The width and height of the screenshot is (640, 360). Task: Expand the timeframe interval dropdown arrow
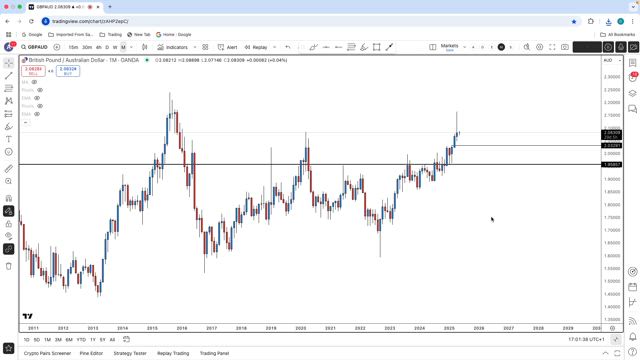point(131,47)
